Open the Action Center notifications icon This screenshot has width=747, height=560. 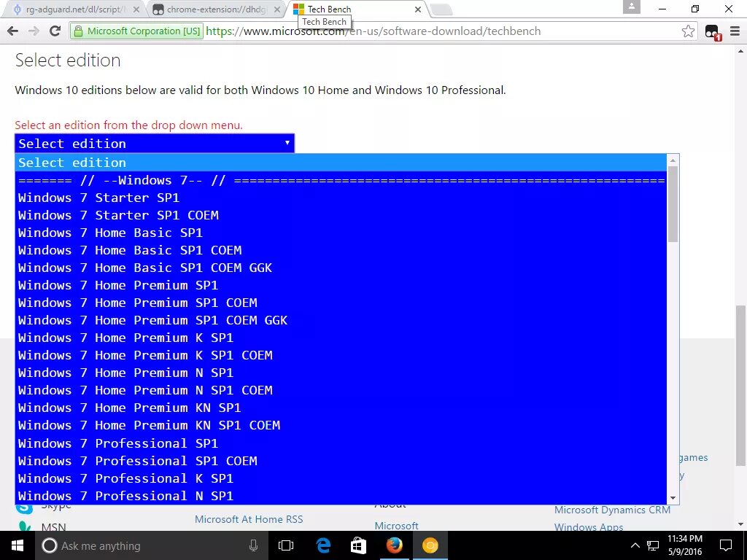click(x=726, y=545)
